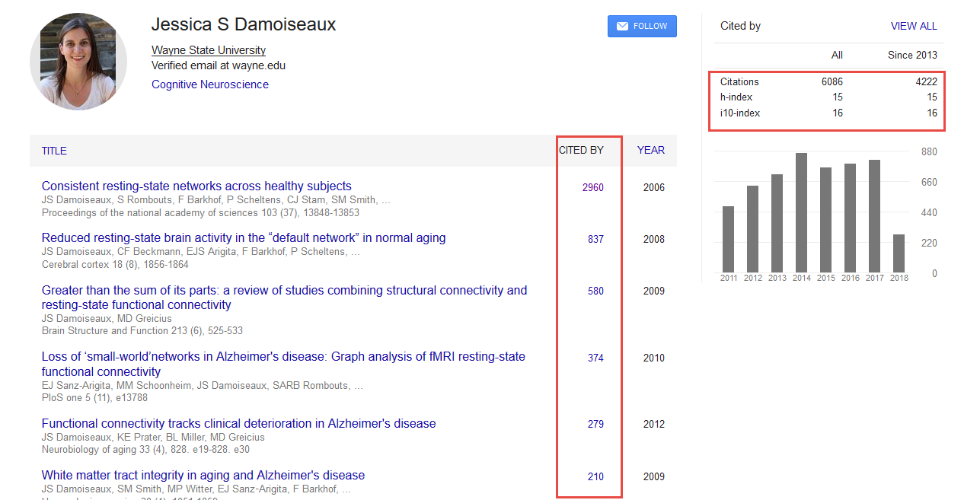View the 2960 citations count link
The height and width of the screenshot is (500, 980).
592,187
